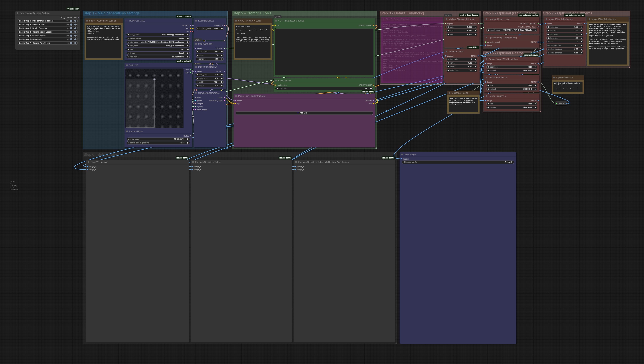Click the Step 1 - Main generations settings group title
644x364 pixels.
tap(112, 13)
